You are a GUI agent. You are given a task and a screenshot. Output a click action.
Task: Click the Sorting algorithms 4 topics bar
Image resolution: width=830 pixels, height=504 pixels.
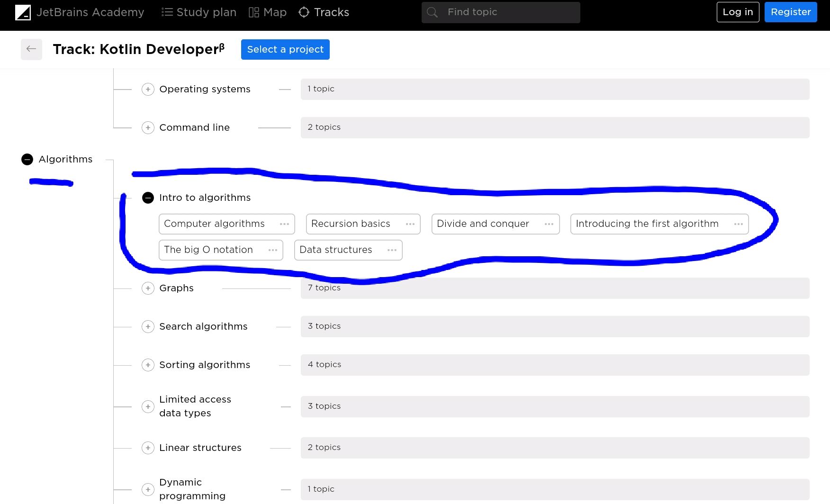[x=555, y=365]
